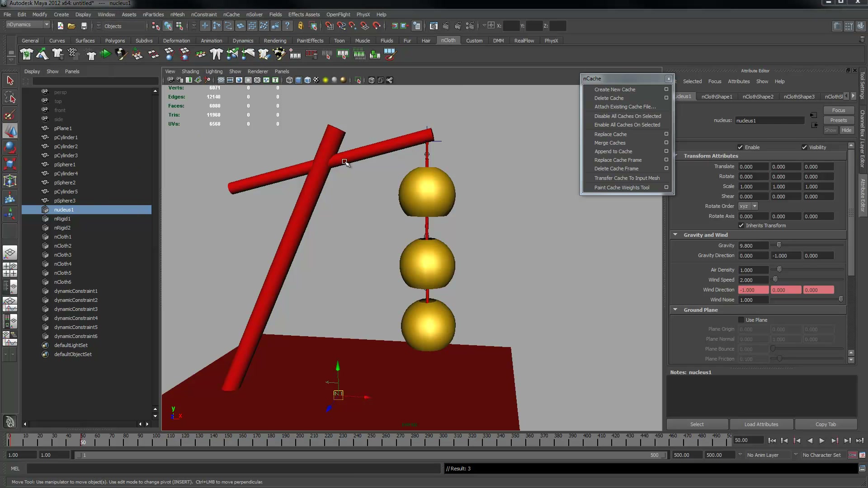Choose Create New Cache in nCache menu
The width and height of the screenshot is (868, 488).
click(x=615, y=89)
